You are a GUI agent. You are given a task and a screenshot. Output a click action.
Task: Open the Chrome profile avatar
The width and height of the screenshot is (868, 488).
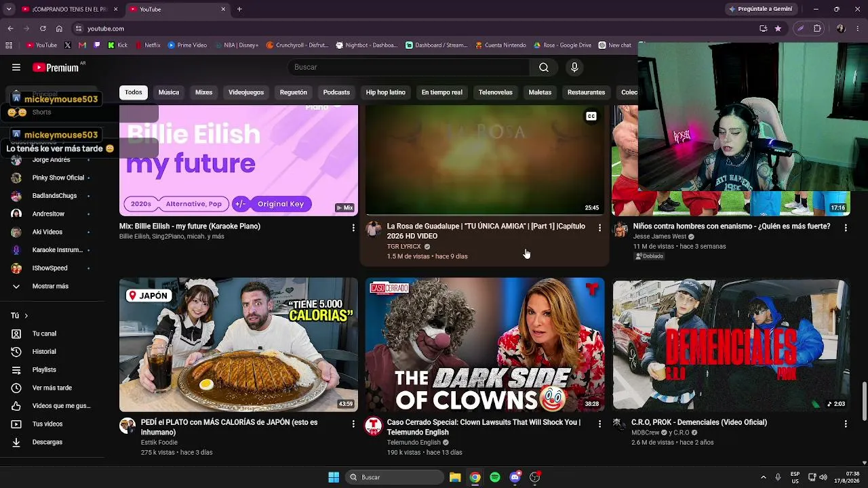[x=842, y=28]
